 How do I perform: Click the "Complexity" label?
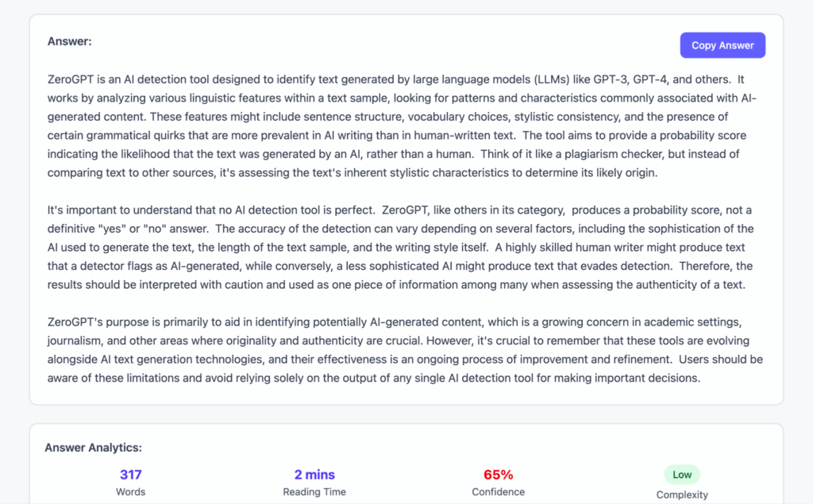pos(682,494)
